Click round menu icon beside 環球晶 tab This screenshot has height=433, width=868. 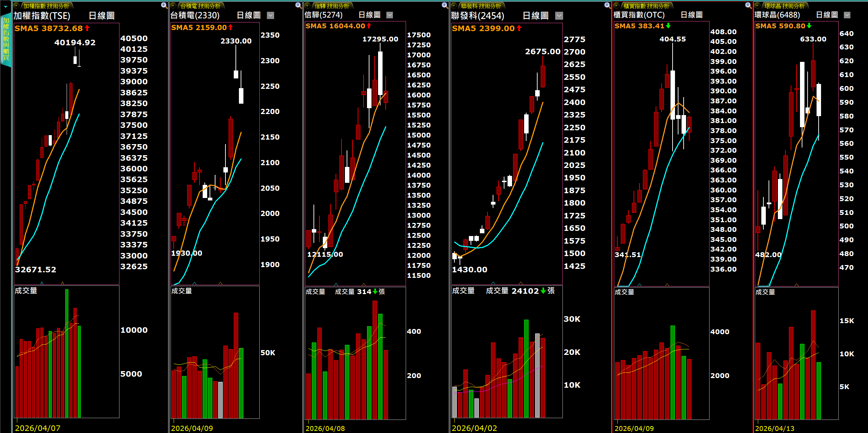tap(758, 6)
